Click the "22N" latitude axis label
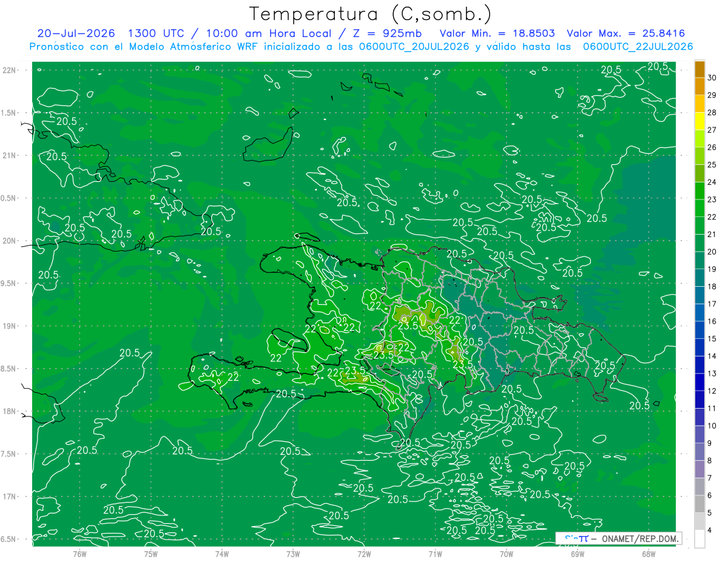 coord(9,70)
